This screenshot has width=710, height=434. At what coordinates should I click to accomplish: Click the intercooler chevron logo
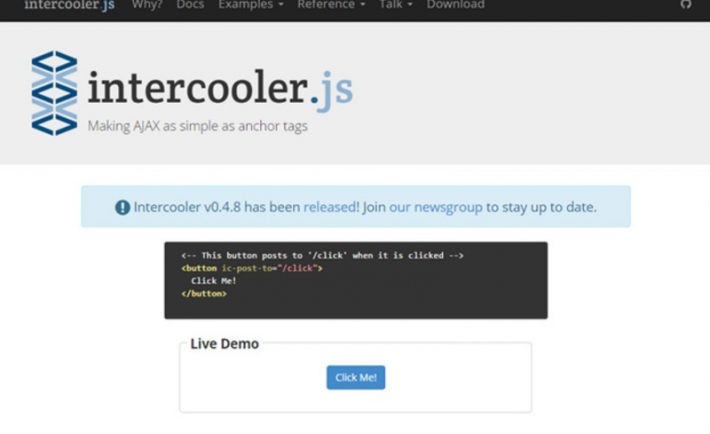point(54,93)
